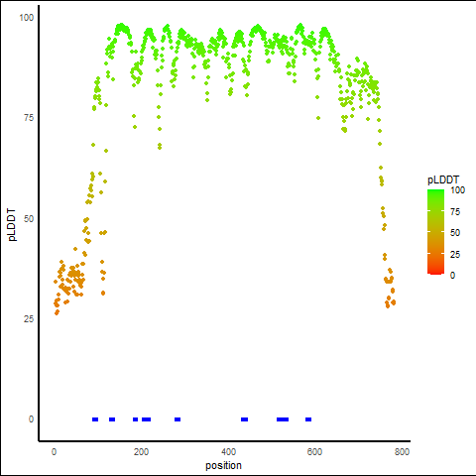Click the x-axis tick label 400
Image resolution: width=476 pixels, height=476 pixels.
click(x=228, y=452)
